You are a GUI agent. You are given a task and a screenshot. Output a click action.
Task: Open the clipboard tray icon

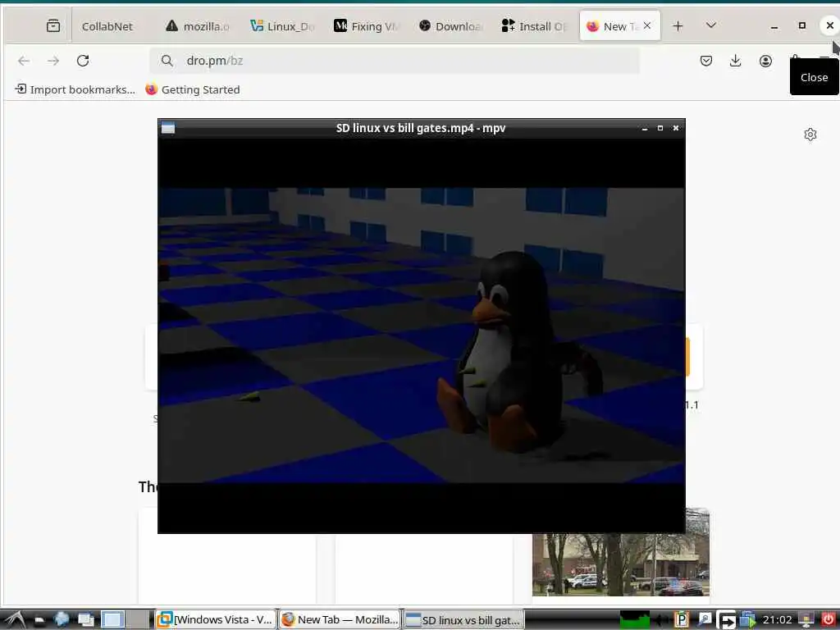pyautogui.click(x=681, y=620)
